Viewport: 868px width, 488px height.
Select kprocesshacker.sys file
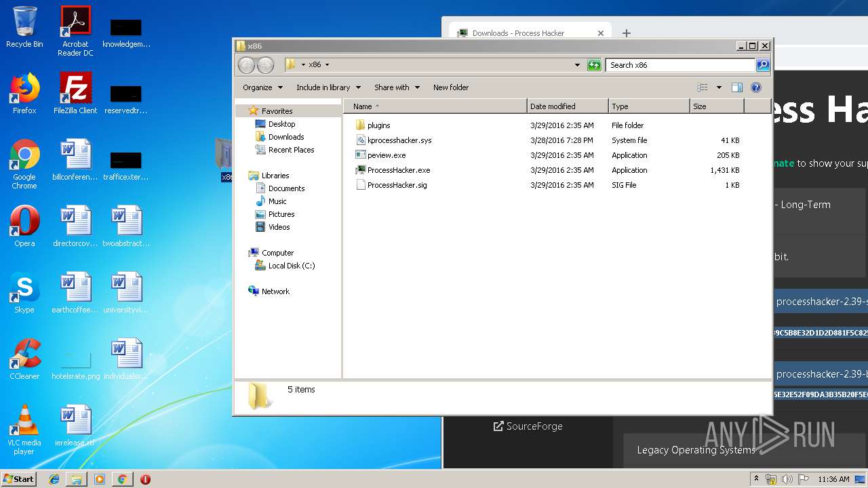(549, 140)
